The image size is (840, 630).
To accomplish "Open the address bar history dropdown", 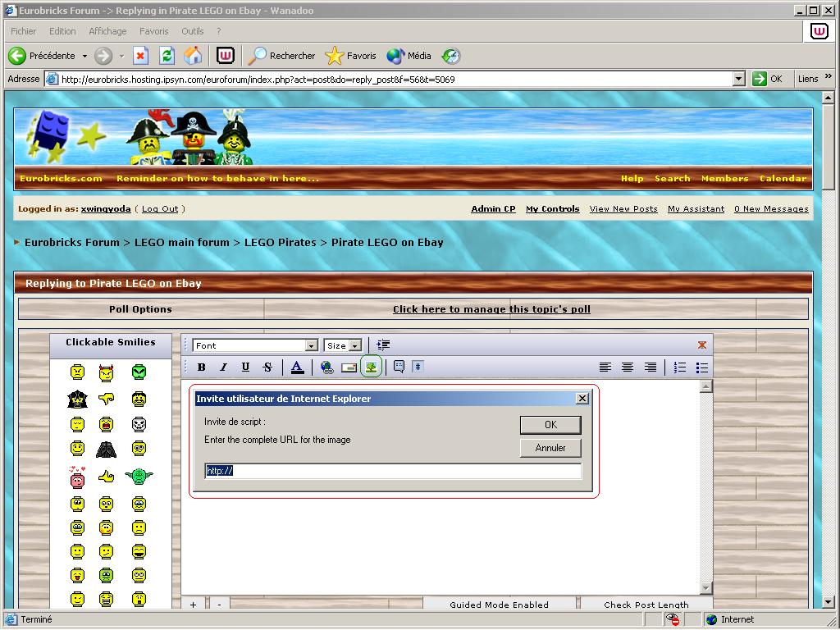I will pyautogui.click(x=739, y=79).
